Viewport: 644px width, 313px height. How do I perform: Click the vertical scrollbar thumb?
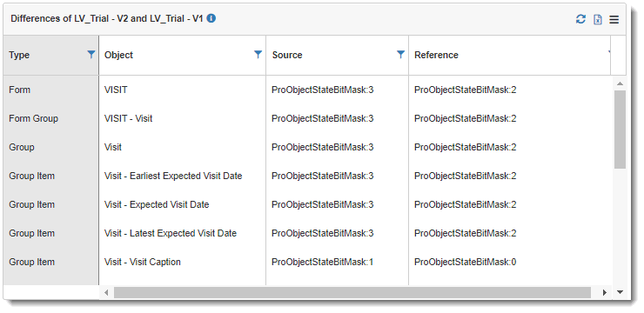620,130
